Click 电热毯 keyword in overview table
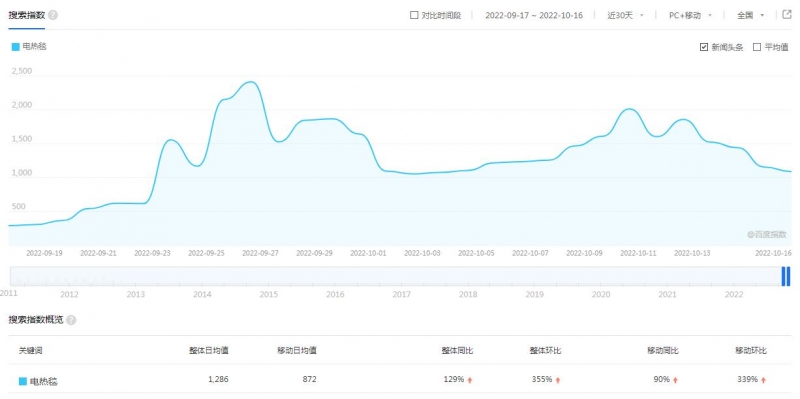This screenshot has width=800, height=399. (x=43, y=381)
